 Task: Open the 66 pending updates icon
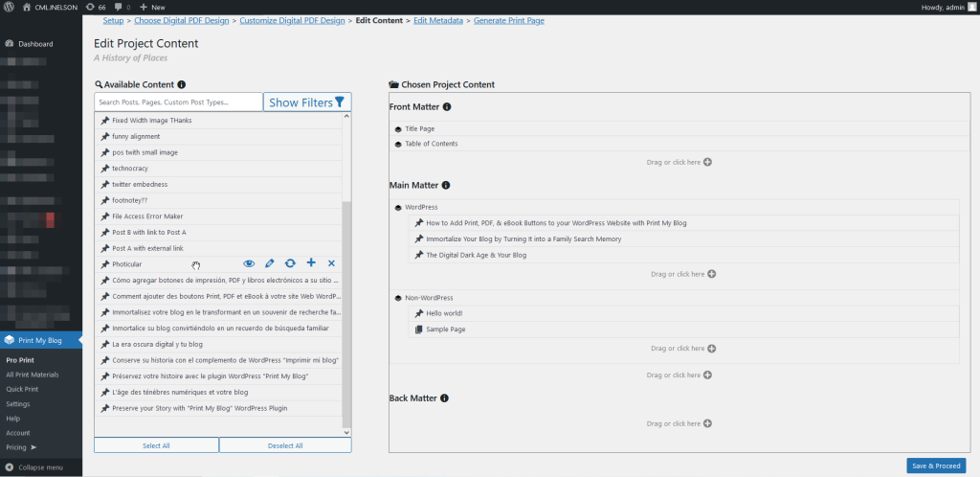tap(95, 7)
